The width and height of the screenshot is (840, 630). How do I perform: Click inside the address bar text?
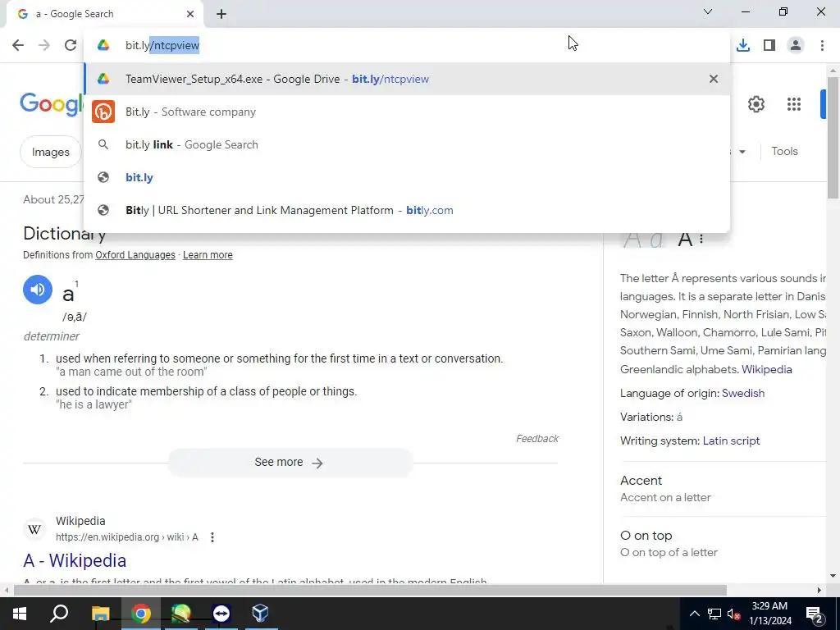[162, 46]
